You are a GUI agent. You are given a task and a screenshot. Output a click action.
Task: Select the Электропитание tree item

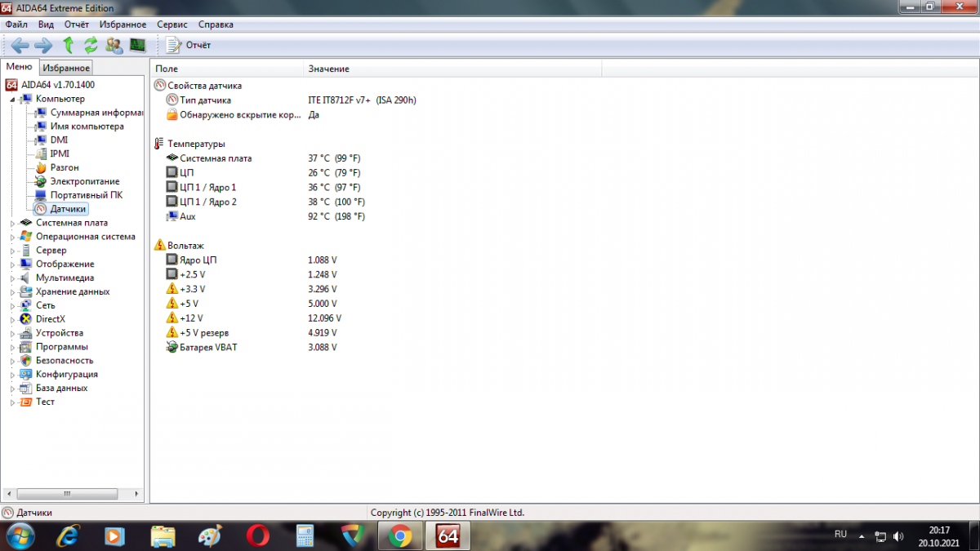(84, 181)
